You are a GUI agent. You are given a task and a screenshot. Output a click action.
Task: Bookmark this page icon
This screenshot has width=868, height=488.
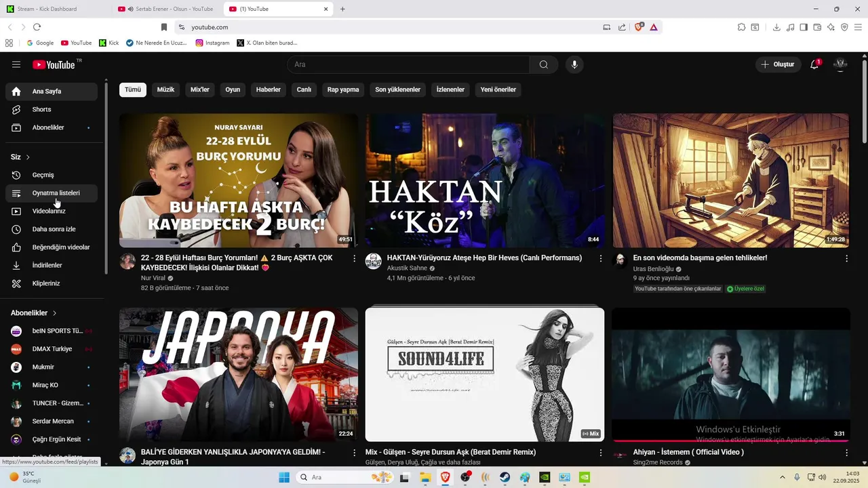[163, 27]
